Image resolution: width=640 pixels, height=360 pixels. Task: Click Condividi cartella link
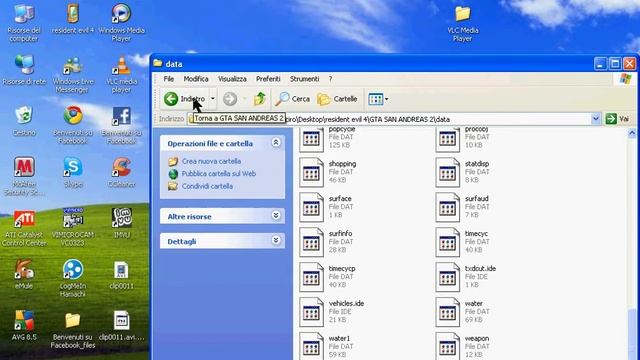point(207,186)
